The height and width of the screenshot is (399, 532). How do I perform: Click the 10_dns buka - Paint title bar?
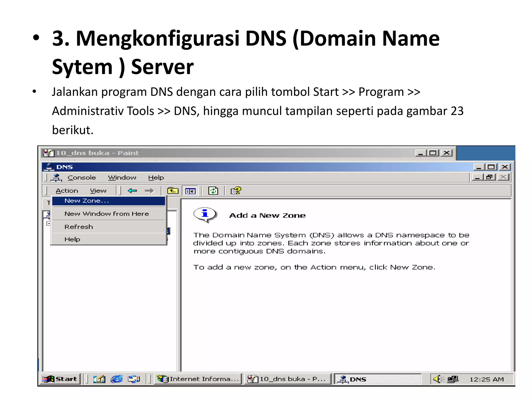(248, 153)
